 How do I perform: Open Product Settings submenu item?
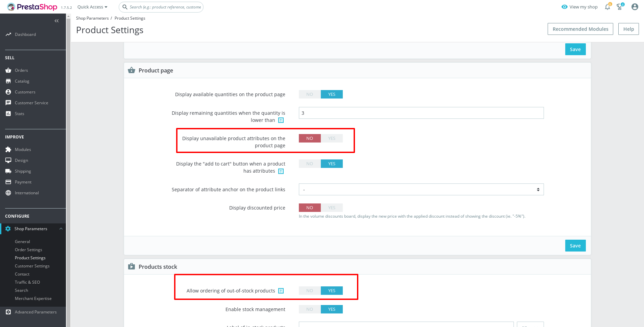30,258
